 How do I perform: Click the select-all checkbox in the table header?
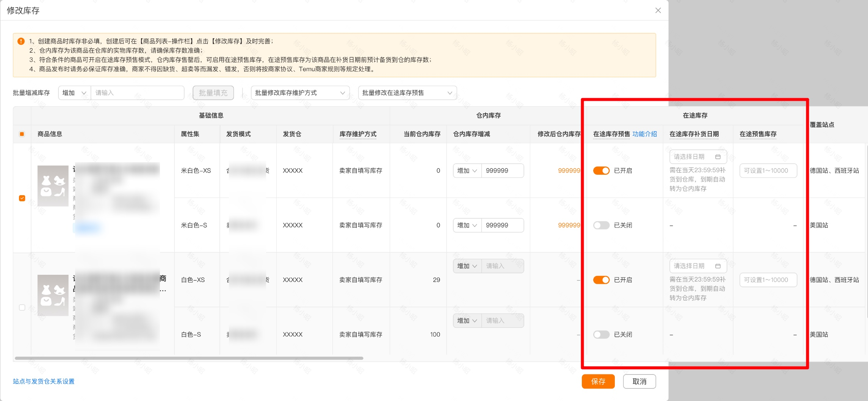click(x=22, y=134)
